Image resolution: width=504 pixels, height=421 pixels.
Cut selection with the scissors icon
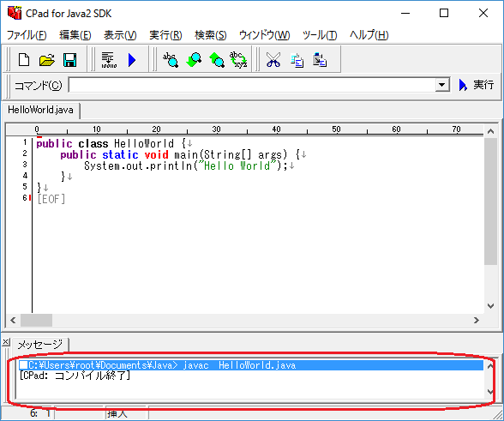[273, 60]
